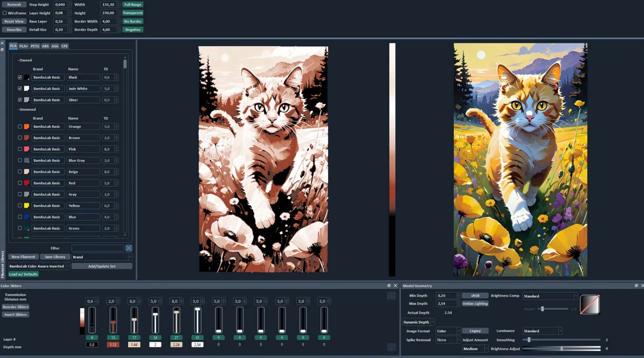The width and height of the screenshot is (644, 358).
Task: Click the Jade White filament swatch
Action: [27, 88]
